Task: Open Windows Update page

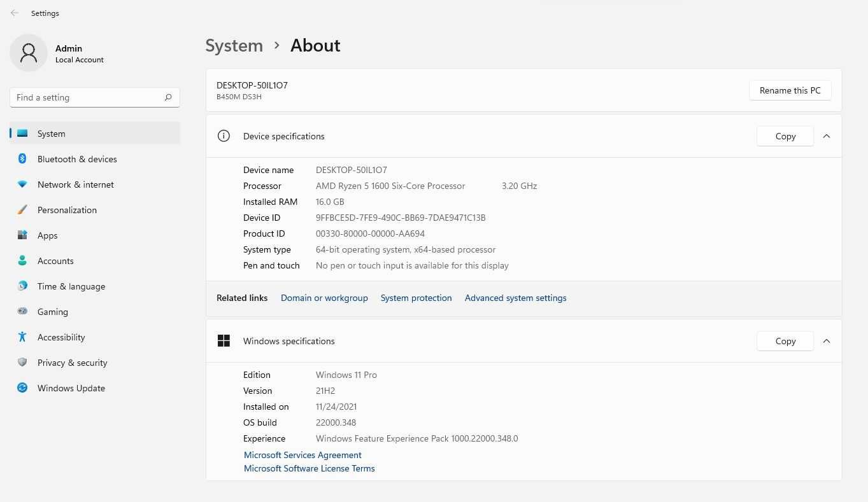Action: [95, 388]
